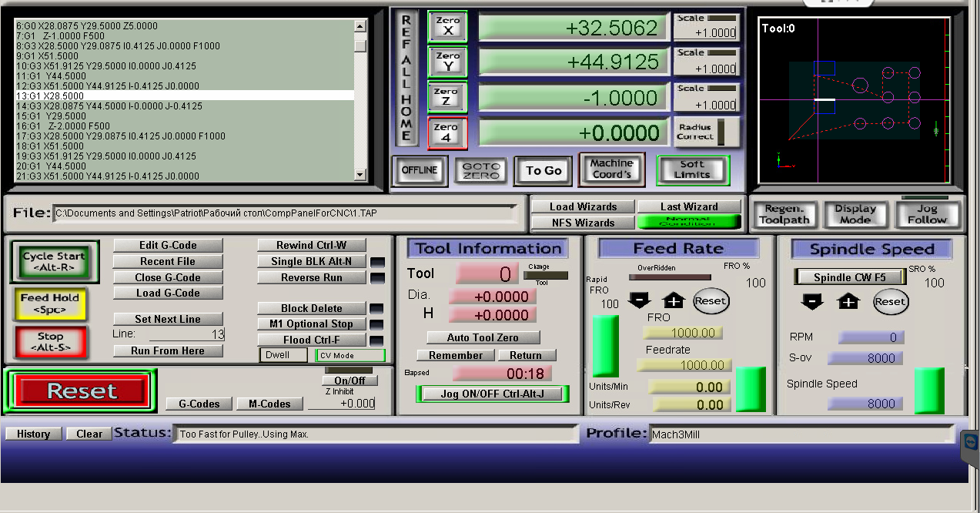
Task: Click Remember position button
Action: (x=456, y=355)
